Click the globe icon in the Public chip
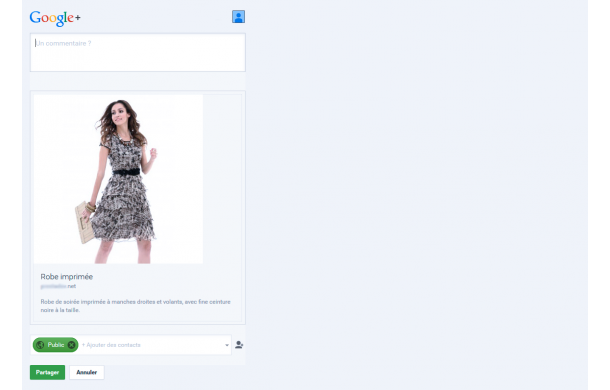 click(x=40, y=345)
